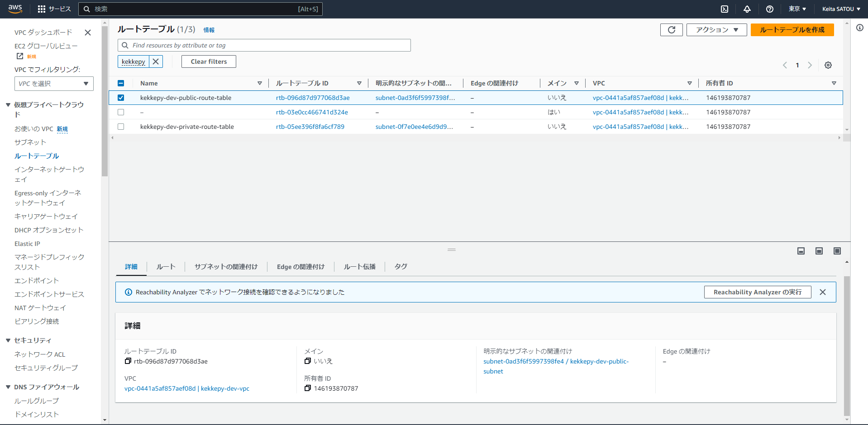Click the ルートテーブルを作成 button
The height and width of the screenshot is (425, 868).
click(x=792, y=30)
